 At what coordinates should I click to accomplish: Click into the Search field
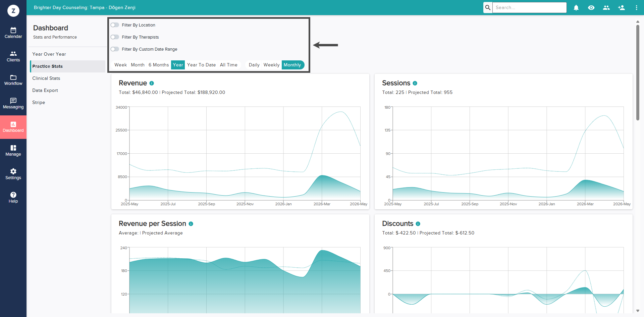[x=529, y=7]
